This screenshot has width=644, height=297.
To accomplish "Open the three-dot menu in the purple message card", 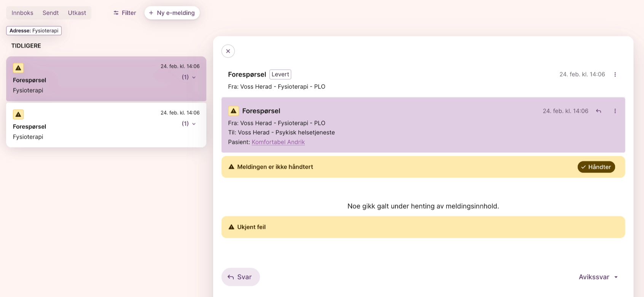I will coord(615,111).
